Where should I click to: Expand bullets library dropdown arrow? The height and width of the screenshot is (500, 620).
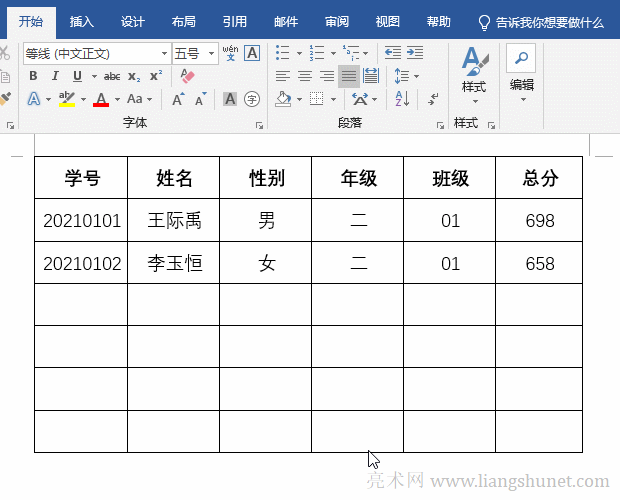click(299, 53)
